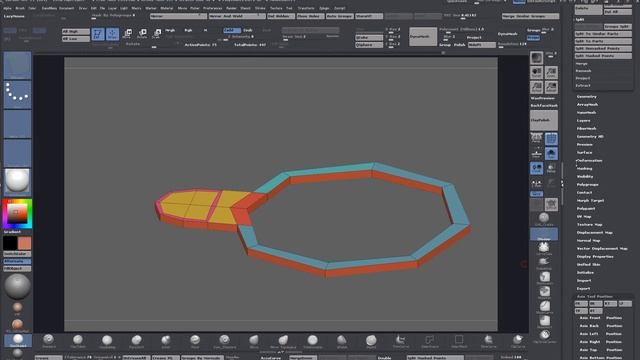Adjust the Mask By Polygroups slider

click(x=113, y=16)
